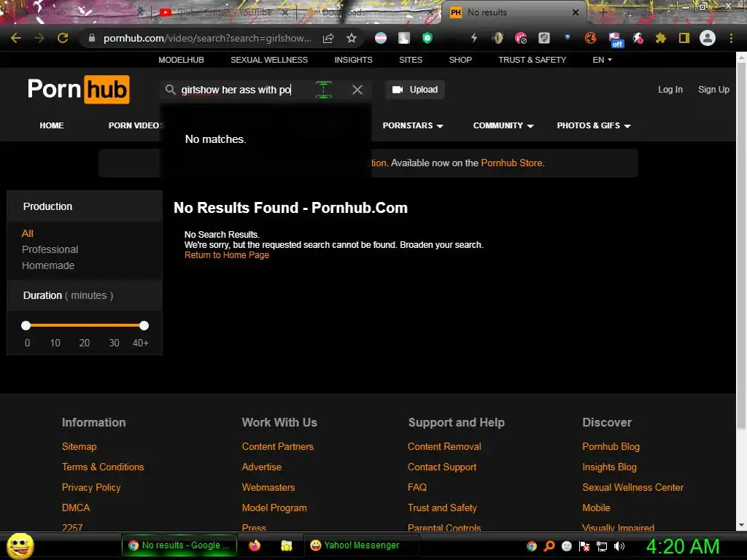
Task: Click the red-X flag tray icon
Action: point(584,546)
